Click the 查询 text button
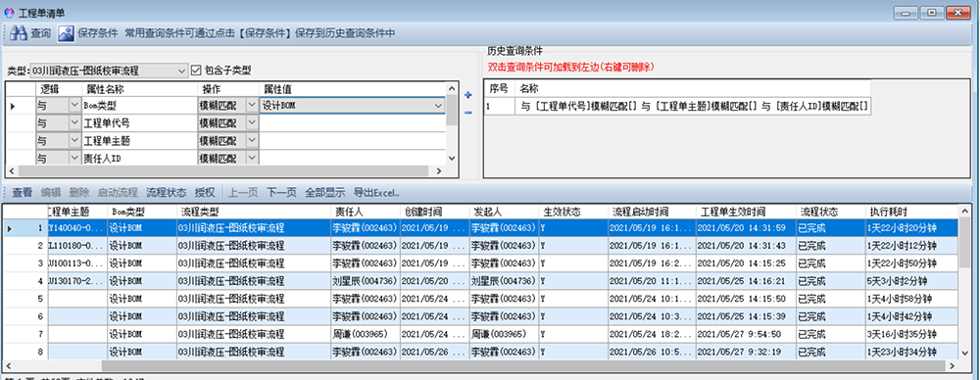Screen dimensions: 980x380 (40, 33)
